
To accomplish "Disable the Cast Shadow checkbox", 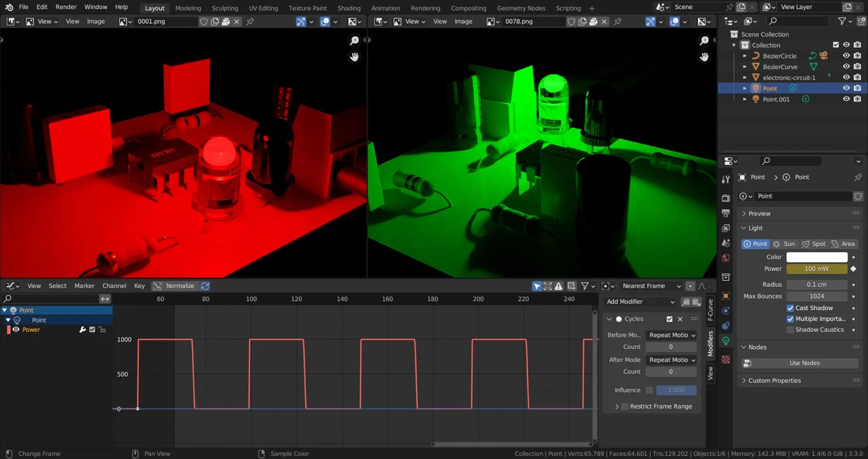I will click(x=790, y=308).
